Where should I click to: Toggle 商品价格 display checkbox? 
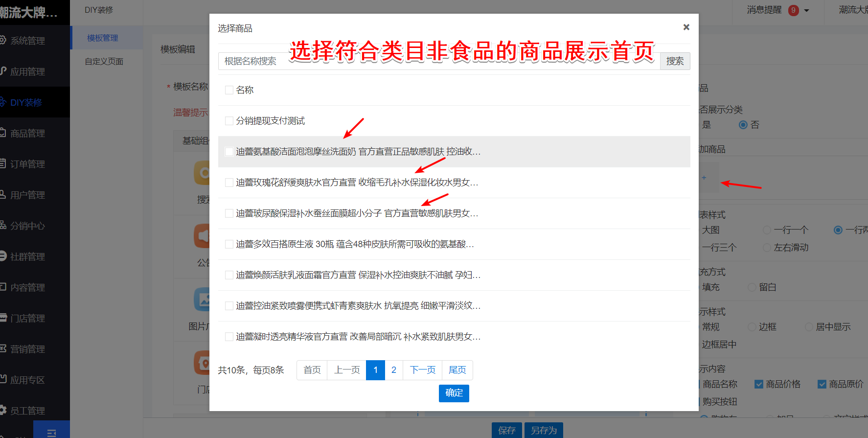[x=759, y=384]
